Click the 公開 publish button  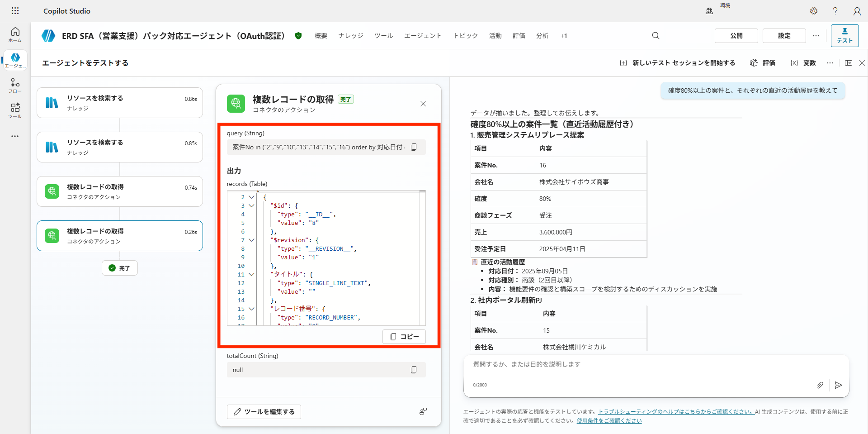click(x=736, y=36)
